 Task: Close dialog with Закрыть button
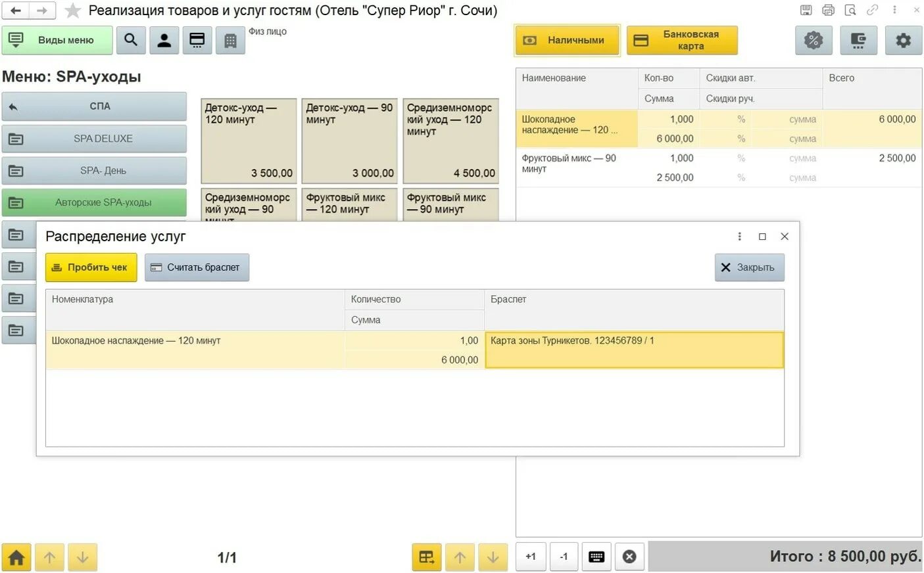click(749, 267)
